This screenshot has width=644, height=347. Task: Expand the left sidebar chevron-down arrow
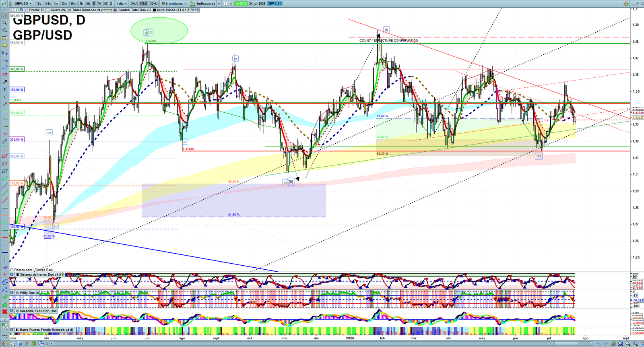(x=5, y=320)
